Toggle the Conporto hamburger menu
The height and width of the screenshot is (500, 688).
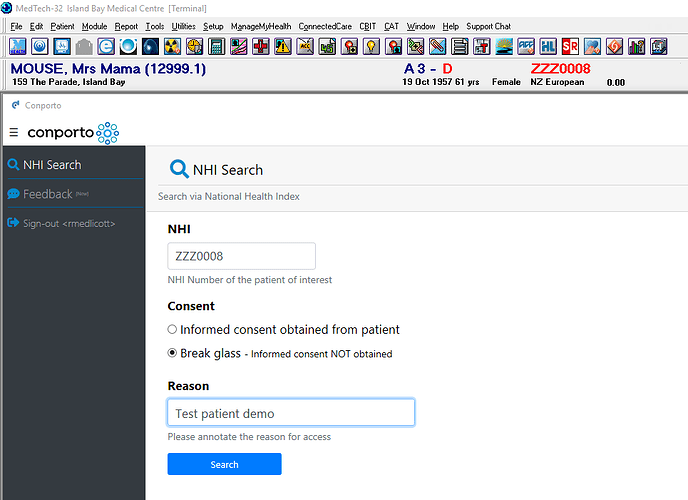(x=14, y=132)
